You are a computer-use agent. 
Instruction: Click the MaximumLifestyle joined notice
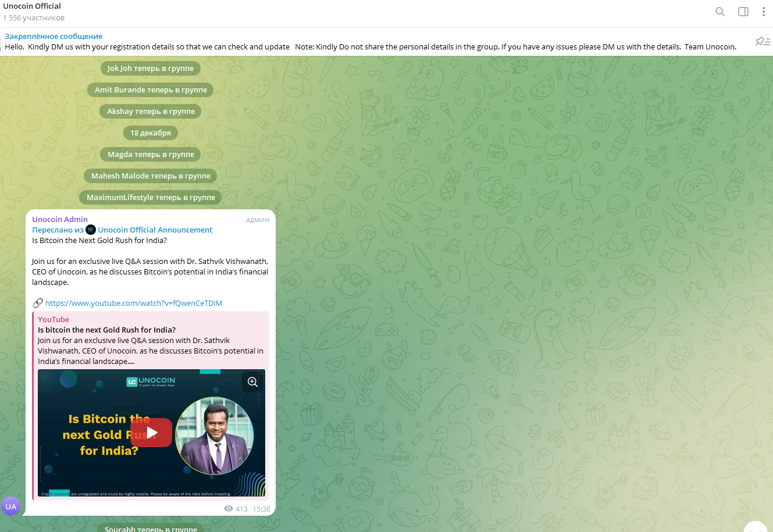(151, 197)
